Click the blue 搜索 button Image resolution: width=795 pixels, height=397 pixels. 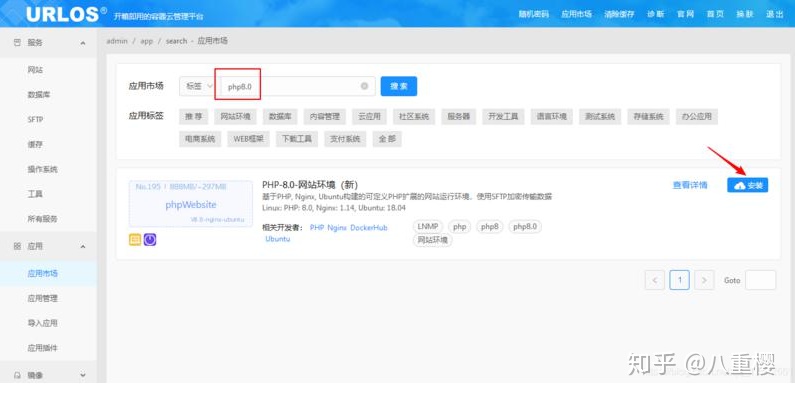[x=399, y=86]
